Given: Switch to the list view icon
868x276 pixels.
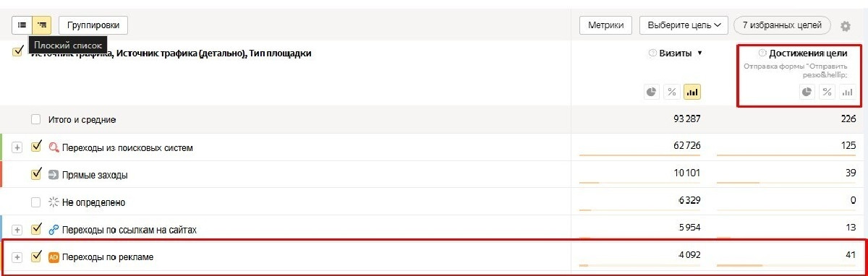Looking at the screenshot, I should coord(22,25).
